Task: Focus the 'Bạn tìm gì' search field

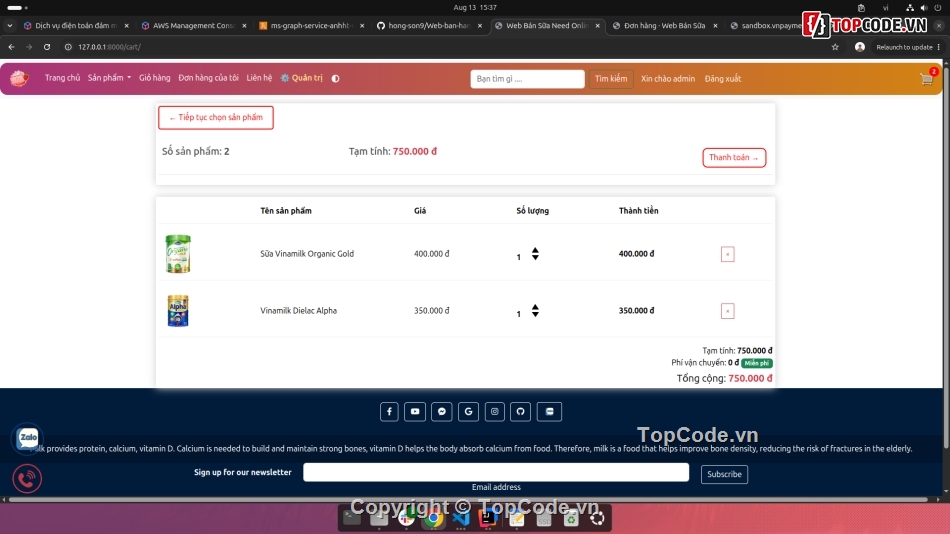Action: [x=527, y=79]
